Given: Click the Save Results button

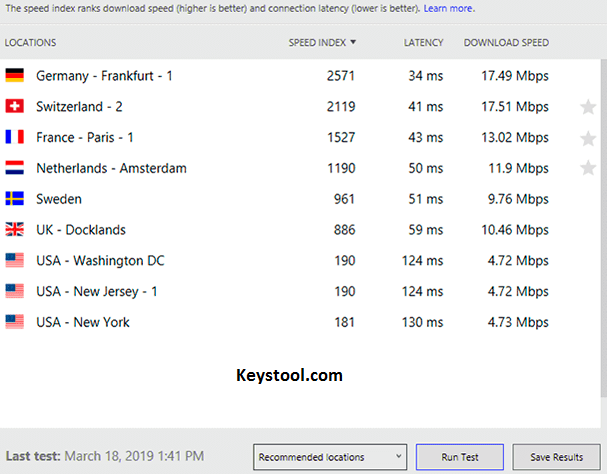Looking at the screenshot, I should coord(557,457).
